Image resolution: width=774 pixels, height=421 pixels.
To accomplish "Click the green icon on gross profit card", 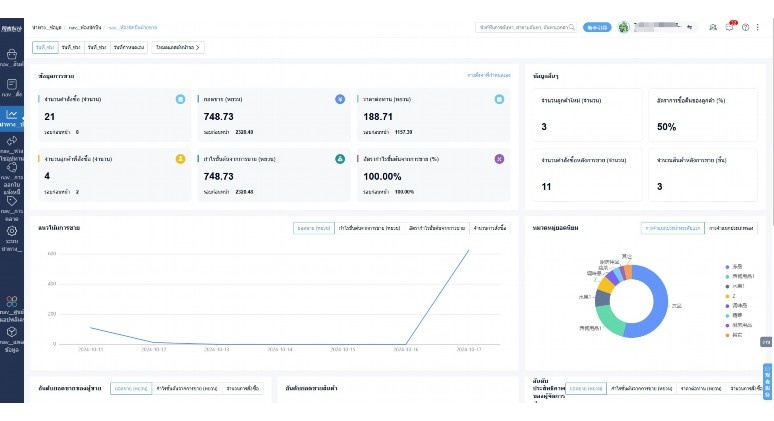I will coord(340,159).
